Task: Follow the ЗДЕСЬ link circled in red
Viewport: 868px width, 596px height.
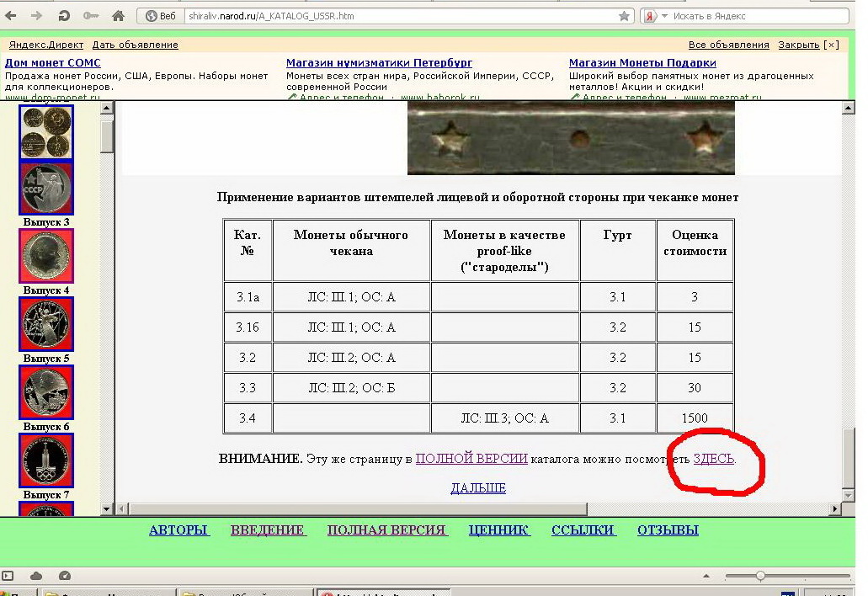Action: coord(713,459)
